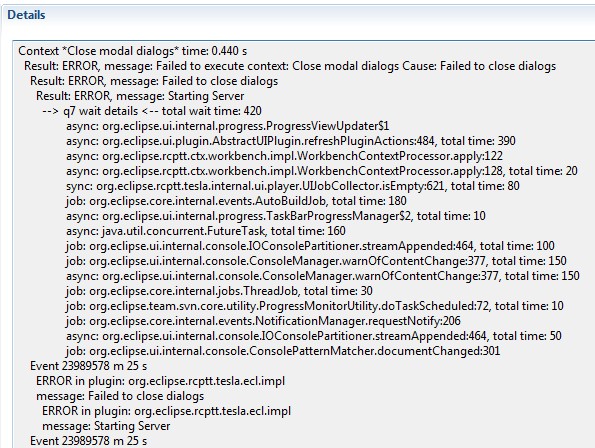
Task: Click the WorkbenchContextProcessor.apply:122 line
Action: tap(284, 156)
